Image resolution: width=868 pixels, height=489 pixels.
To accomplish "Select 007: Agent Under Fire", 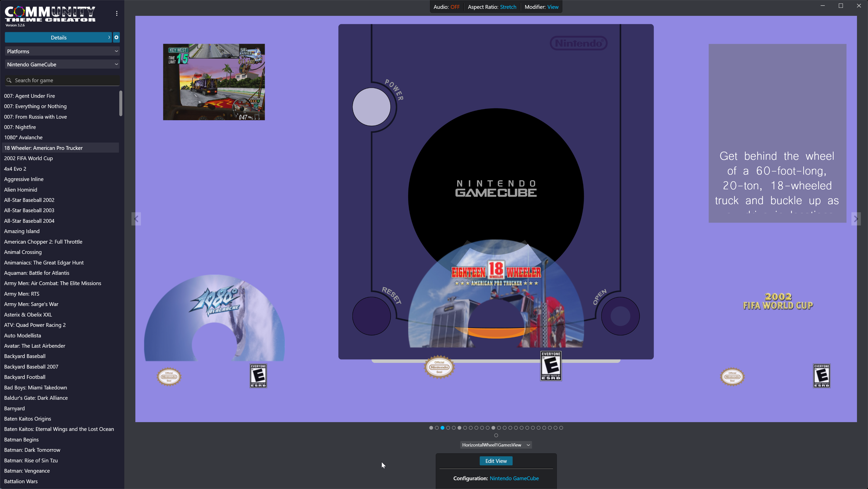I will pyautogui.click(x=61, y=96).
